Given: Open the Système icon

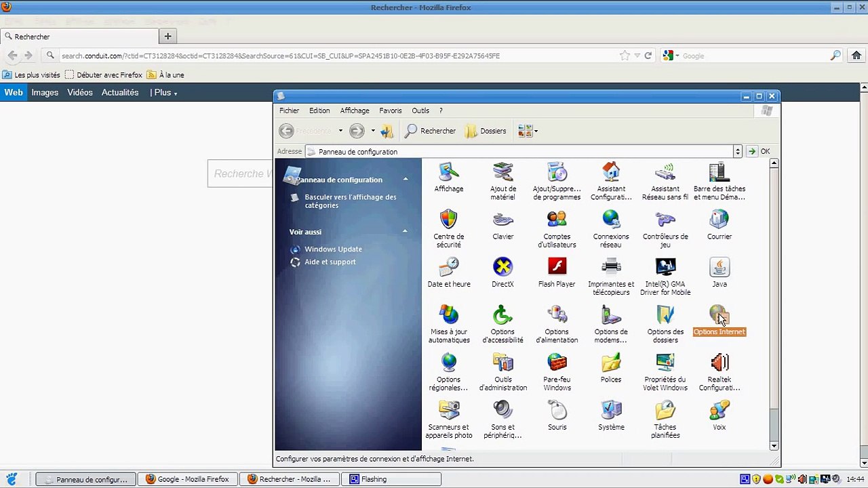Looking at the screenshot, I should pyautogui.click(x=611, y=415).
